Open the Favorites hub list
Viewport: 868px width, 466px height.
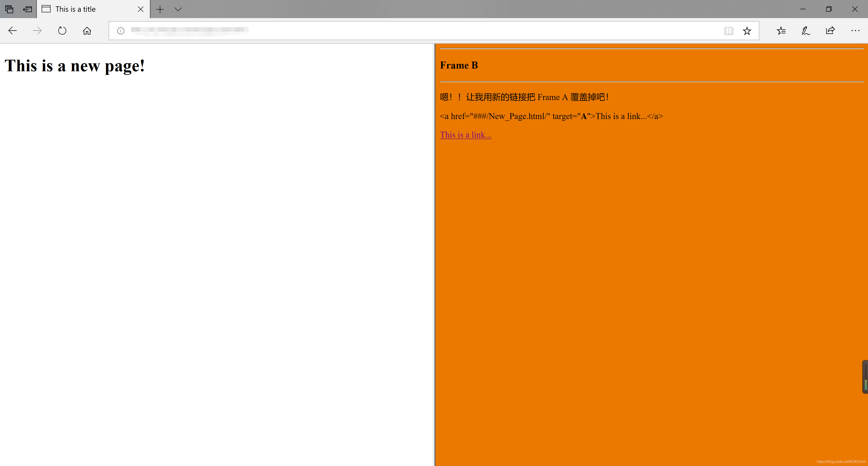coord(781,31)
